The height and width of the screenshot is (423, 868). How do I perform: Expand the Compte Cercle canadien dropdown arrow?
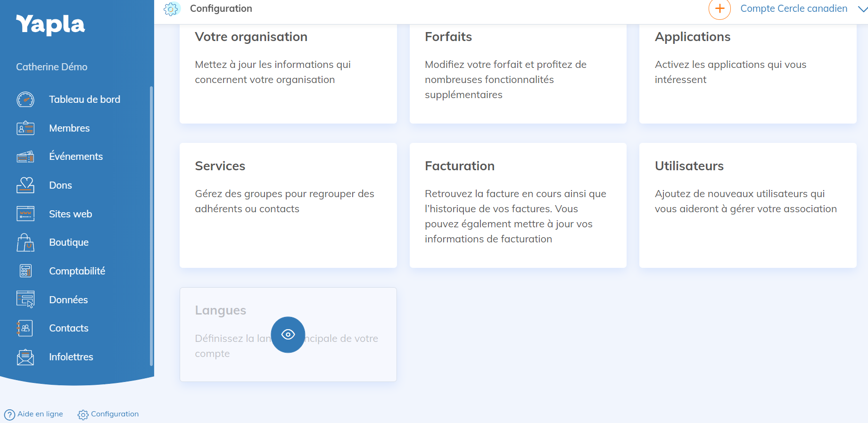(x=862, y=9)
